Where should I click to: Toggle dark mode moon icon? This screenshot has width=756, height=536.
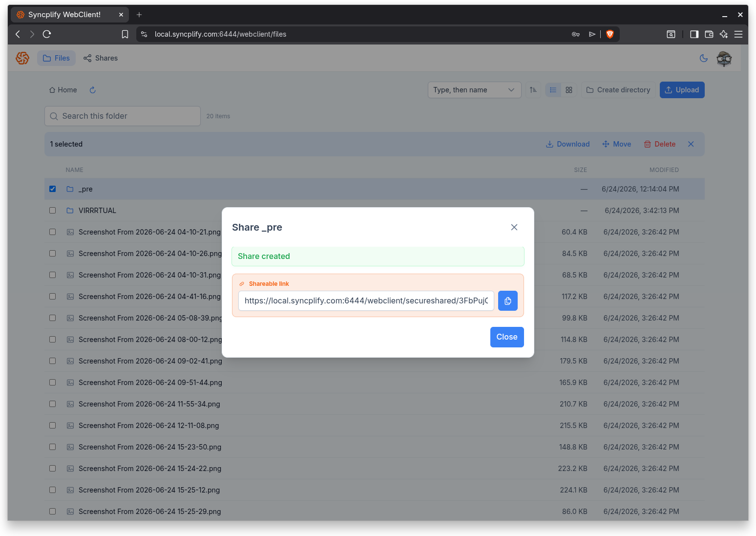click(x=704, y=58)
